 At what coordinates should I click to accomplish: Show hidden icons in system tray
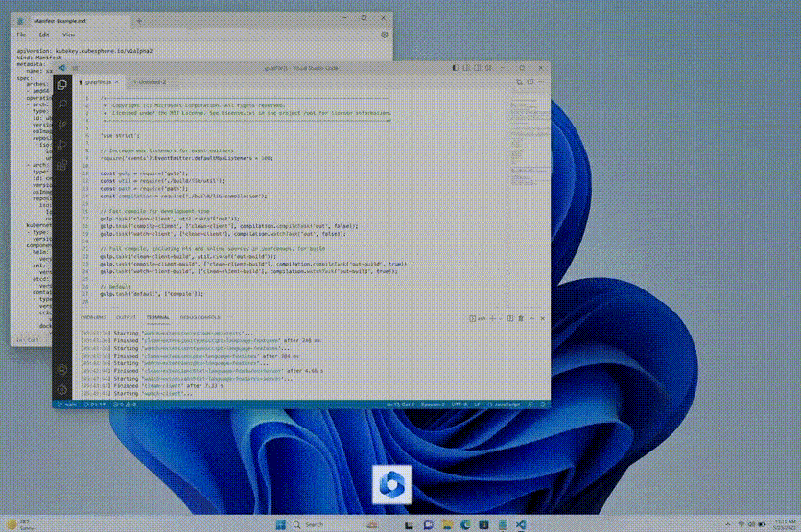728,524
